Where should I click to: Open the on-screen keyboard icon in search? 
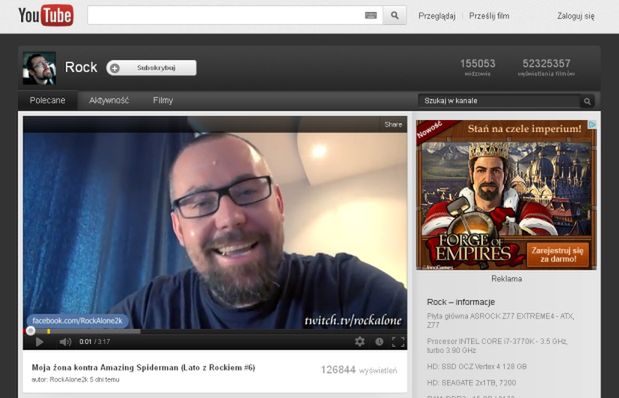click(x=370, y=15)
